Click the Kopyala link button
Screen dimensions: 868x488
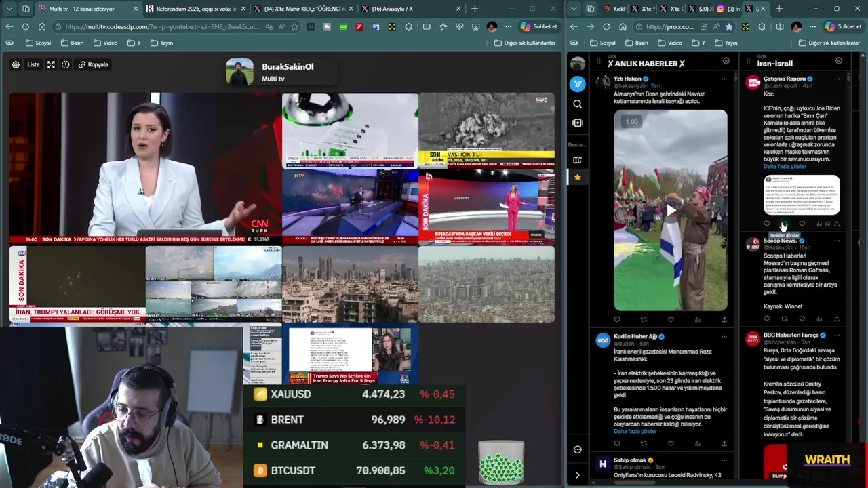point(94,64)
